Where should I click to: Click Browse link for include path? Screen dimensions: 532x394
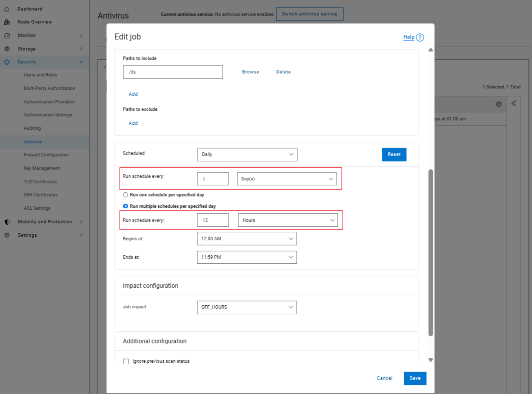[x=250, y=72]
